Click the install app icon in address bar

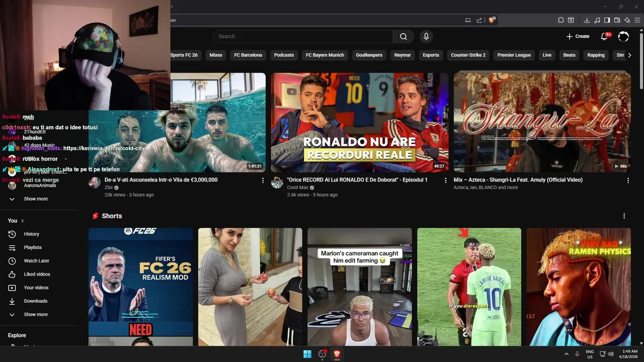(x=468, y=20)
